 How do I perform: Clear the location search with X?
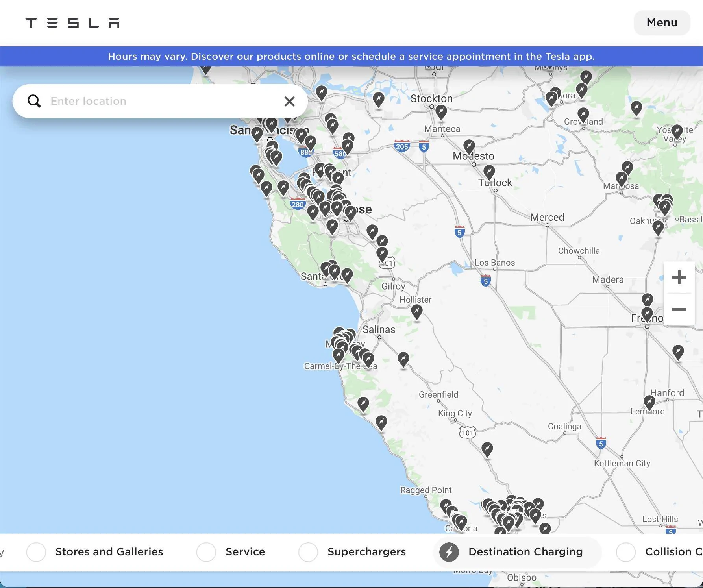coord(289,102)
